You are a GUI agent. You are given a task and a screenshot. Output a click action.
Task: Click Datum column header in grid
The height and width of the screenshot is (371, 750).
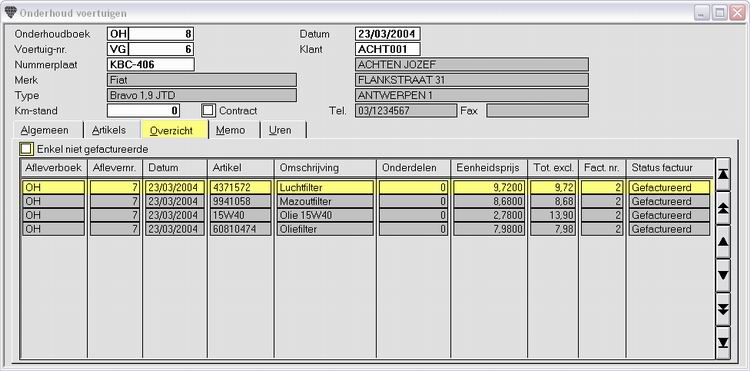[175, 168]
